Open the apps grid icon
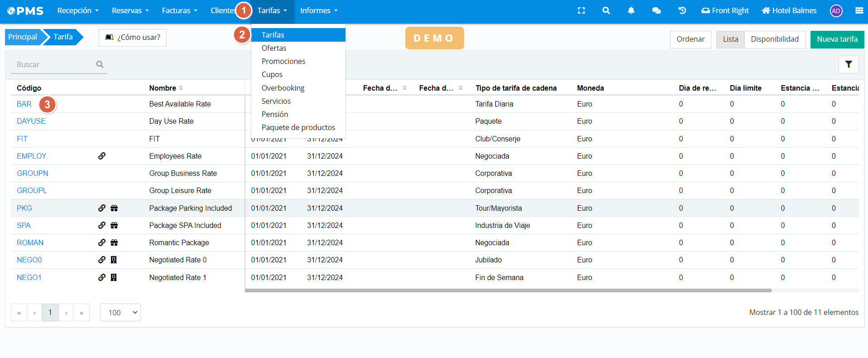This screenshot has height=358, width=868. click(x=859, y=10)
